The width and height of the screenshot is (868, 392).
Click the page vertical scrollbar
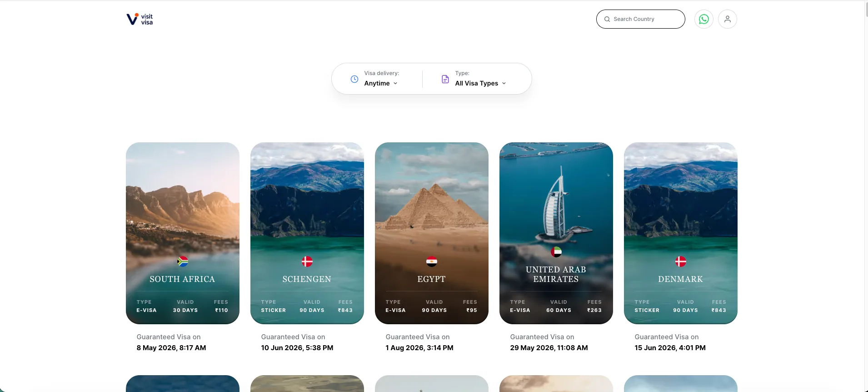pos(866,9)
